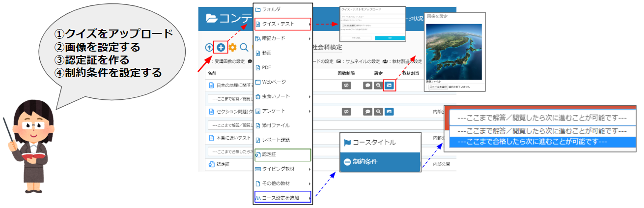Click the orange gear settings icon
Image resolution: width=644 pixels, height=208 pixels.
tap(232, 47)
